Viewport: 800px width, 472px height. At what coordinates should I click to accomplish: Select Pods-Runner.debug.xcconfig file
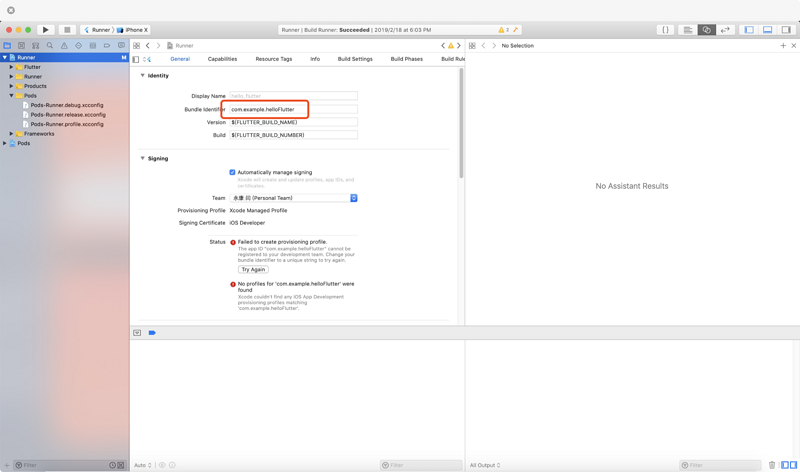coord(67,105)
